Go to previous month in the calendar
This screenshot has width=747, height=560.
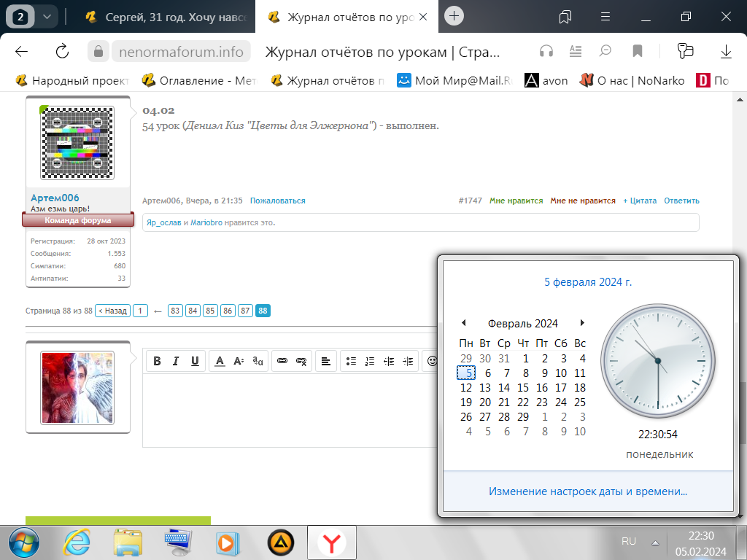pos(463,323)
